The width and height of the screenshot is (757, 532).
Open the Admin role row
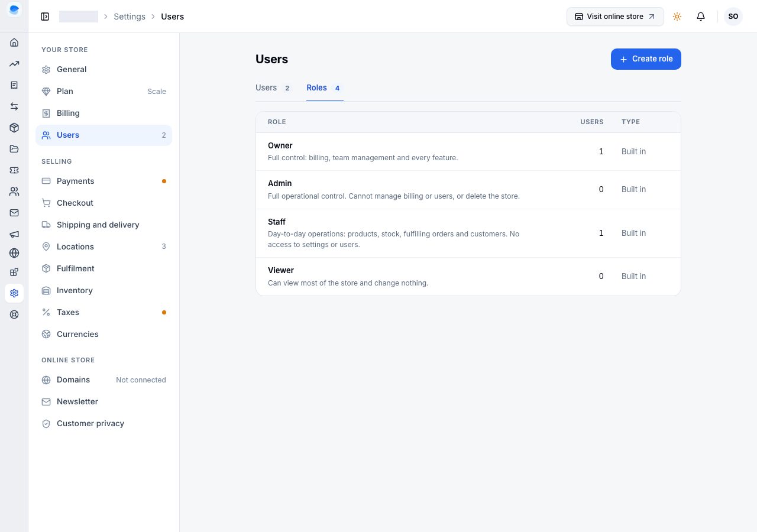468,190
